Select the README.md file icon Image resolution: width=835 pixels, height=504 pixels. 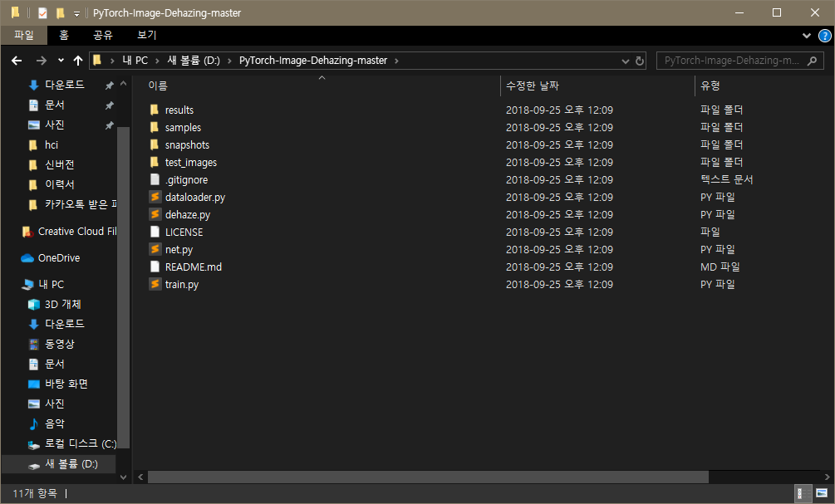tap(155, 267)
